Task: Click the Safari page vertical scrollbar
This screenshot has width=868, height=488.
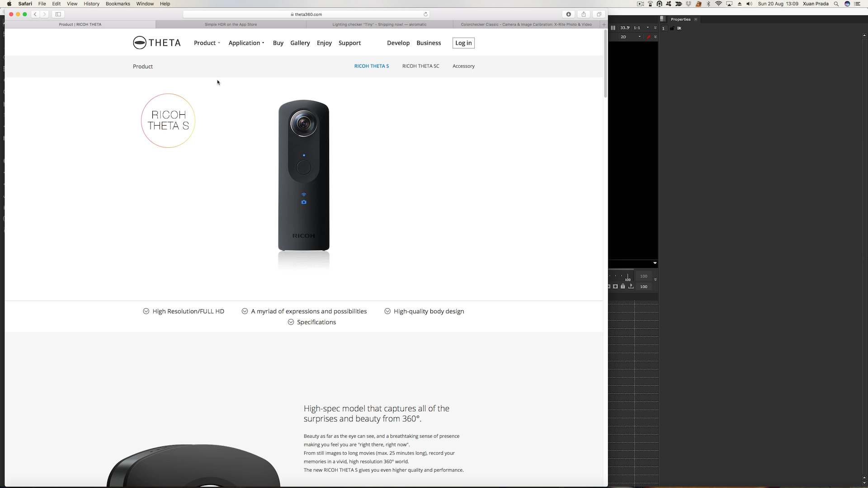Action: click(x=605, y=63)
